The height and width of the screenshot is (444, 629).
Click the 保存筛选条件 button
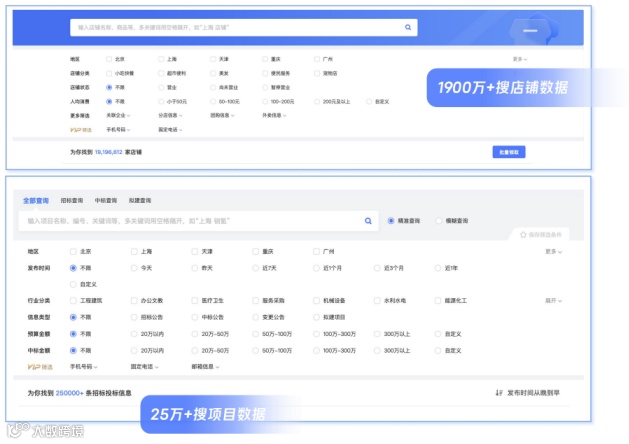[541, 235]
